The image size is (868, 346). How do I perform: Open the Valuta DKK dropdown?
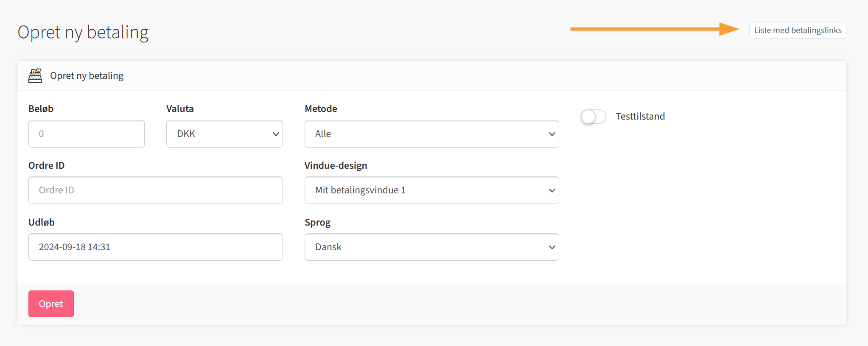coord(224,134)
